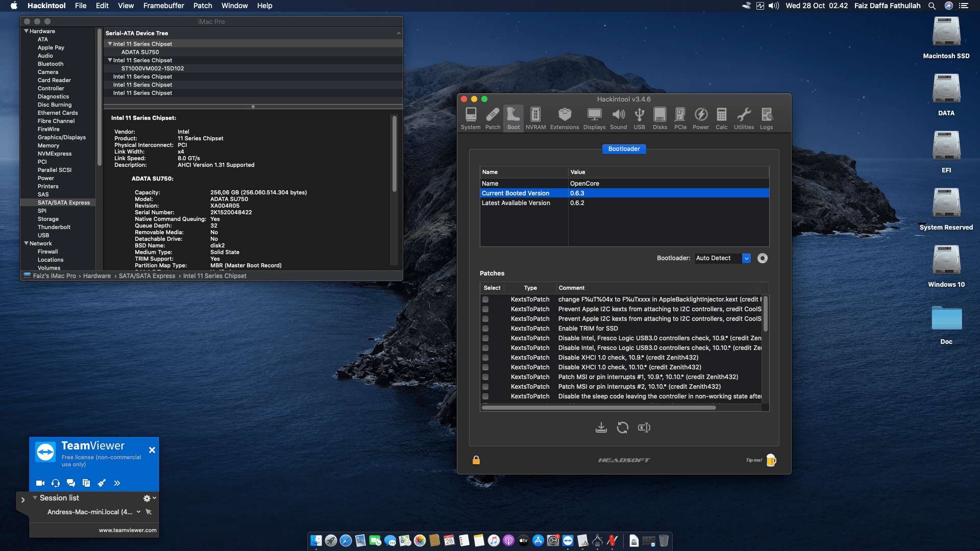The height and width of the screenshot is (551, 980).
Task: Open the USB section of Hackintool
Action: coord(639,118)
